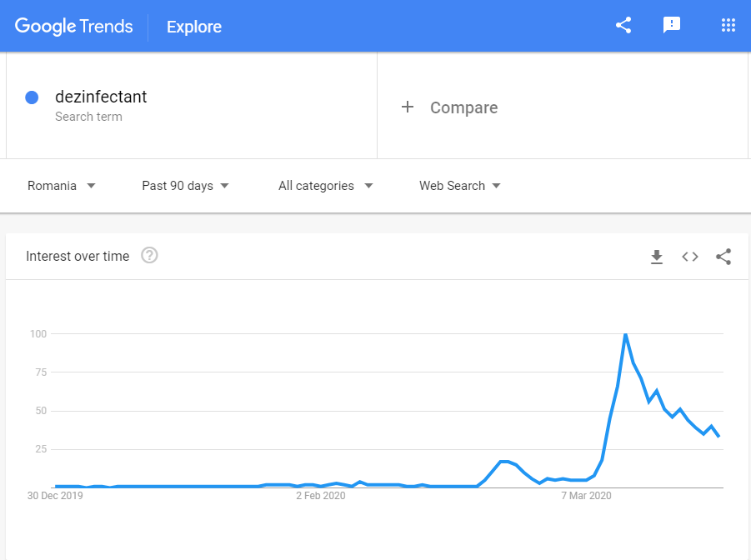Click the Google Trends logo

[73, 26]
